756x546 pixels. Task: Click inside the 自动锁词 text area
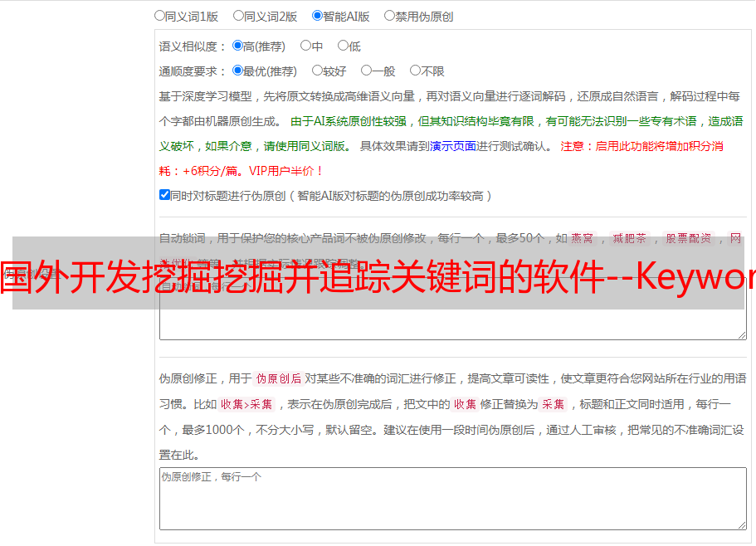click(453, 309)
